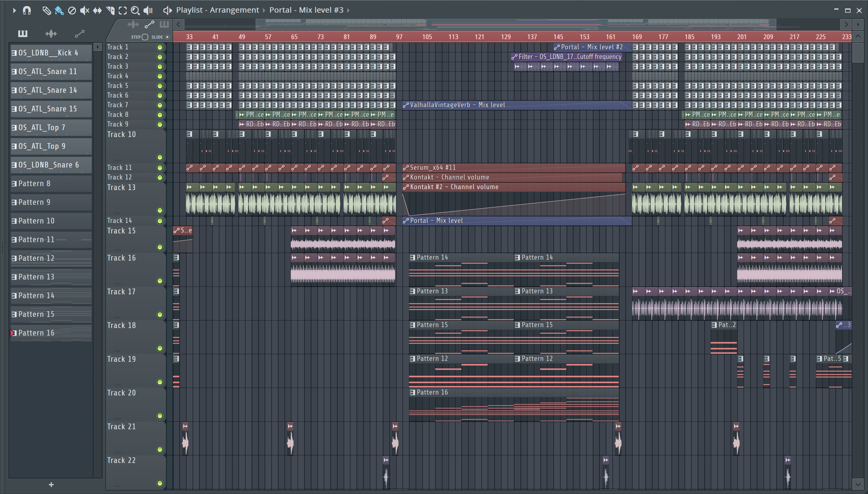Select the Paint brush tool

click(59, 11)
